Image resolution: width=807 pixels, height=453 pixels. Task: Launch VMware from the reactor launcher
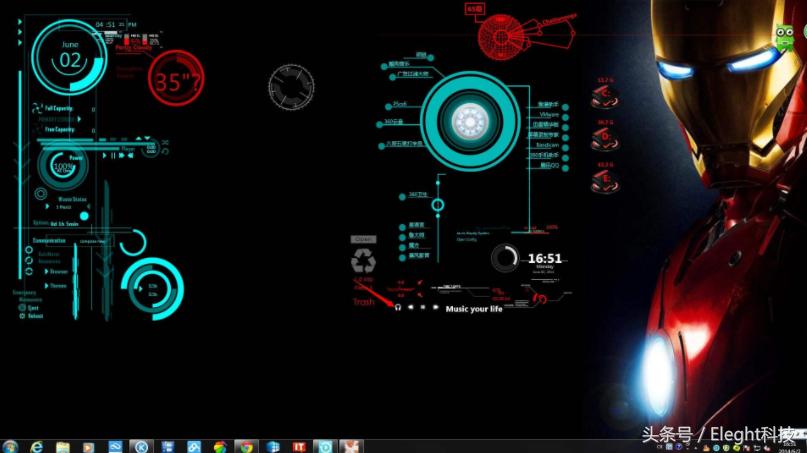point(549,115)
